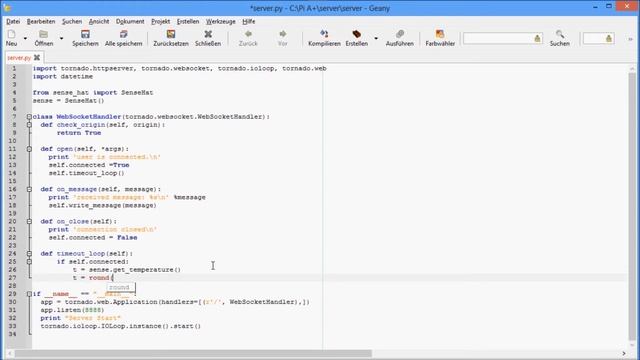Click 'self.timeout_loop()' on line 14
This screenshot has width=640, height=360.
87,173
